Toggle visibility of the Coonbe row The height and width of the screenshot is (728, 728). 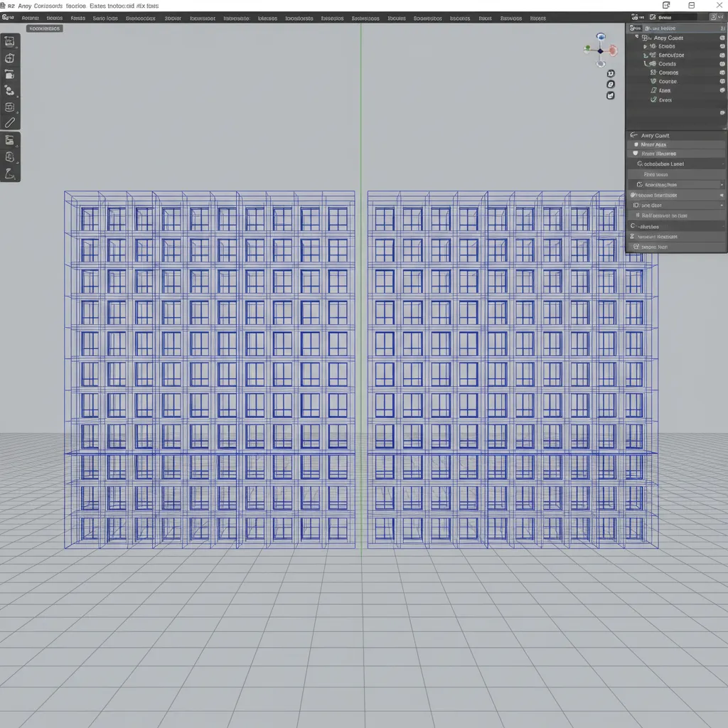(722, 81)
